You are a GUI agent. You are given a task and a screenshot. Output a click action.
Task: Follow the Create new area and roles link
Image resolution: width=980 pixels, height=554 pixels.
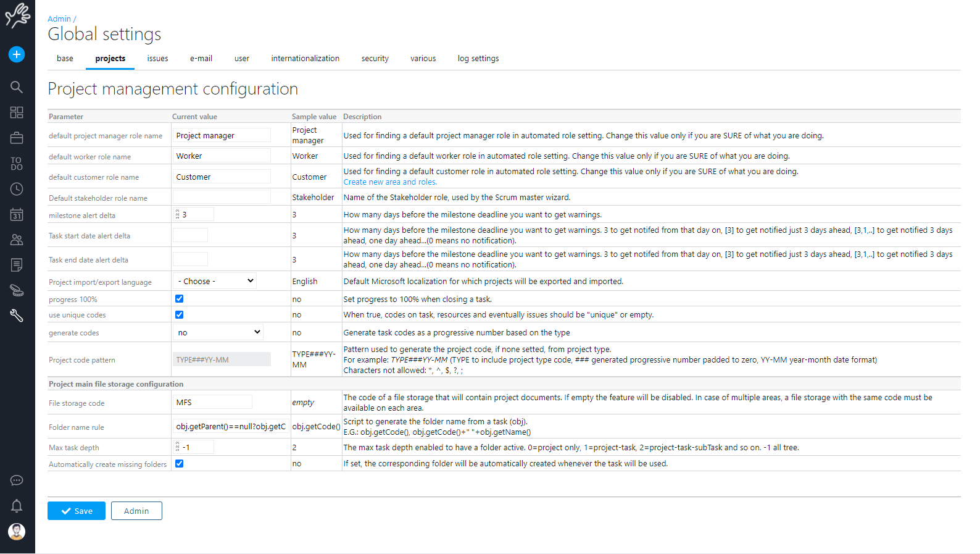point(390,182)
